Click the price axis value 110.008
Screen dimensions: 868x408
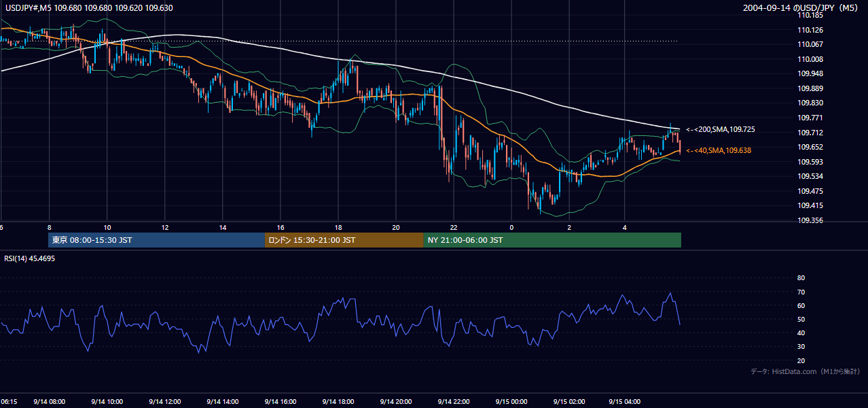(x=810, y=59)
